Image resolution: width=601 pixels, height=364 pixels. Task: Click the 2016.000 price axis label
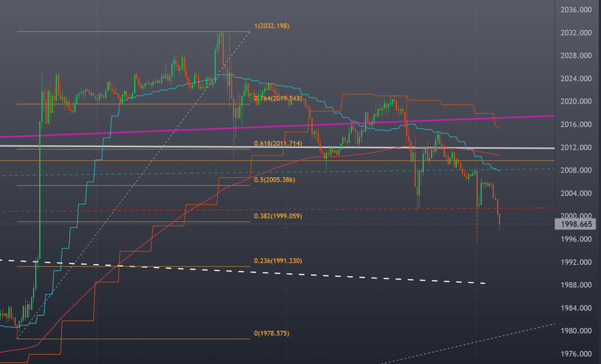pyautogui.click(x=575, y=125)
